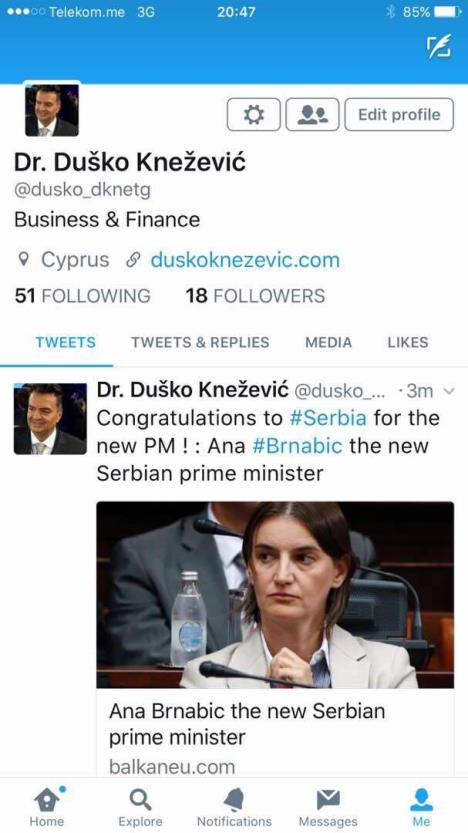View the 18 Followers list
The image size is (468, 833).
coord(255,296)
